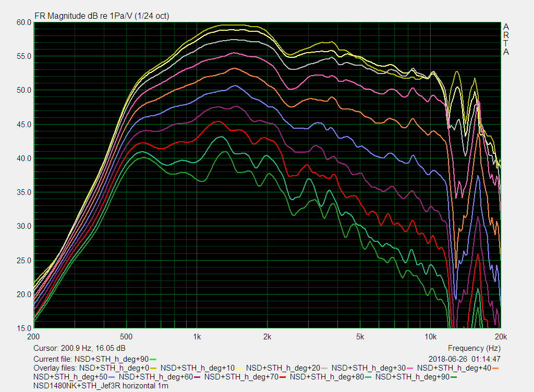Click the overlay legend entry 'NSD+STH_h_deg+0'

click(114, 368)
